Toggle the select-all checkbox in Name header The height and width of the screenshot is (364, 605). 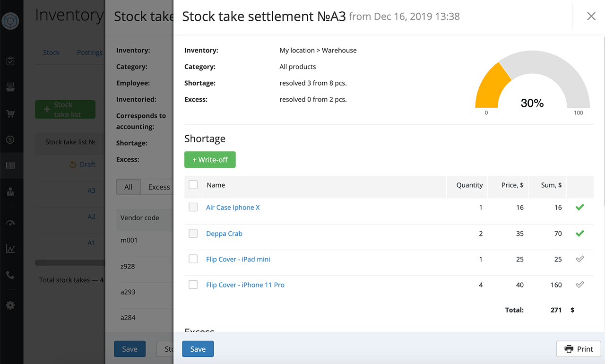click(193, 185)
